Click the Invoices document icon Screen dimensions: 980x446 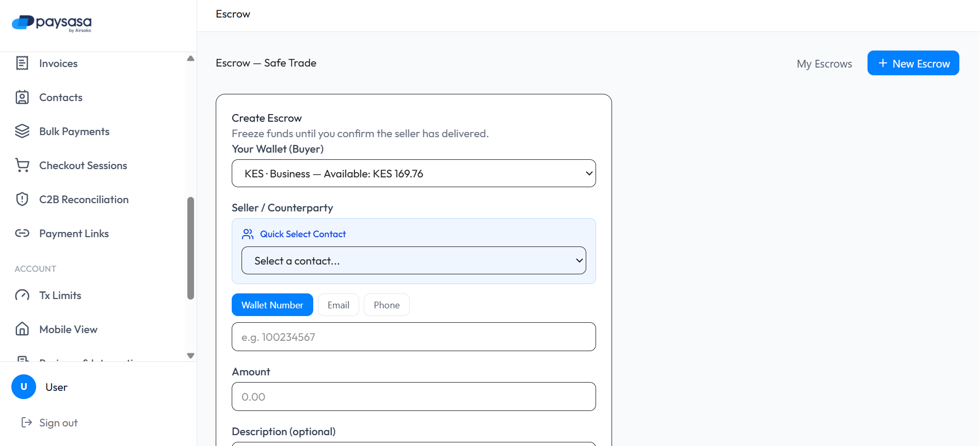[22, 63]
